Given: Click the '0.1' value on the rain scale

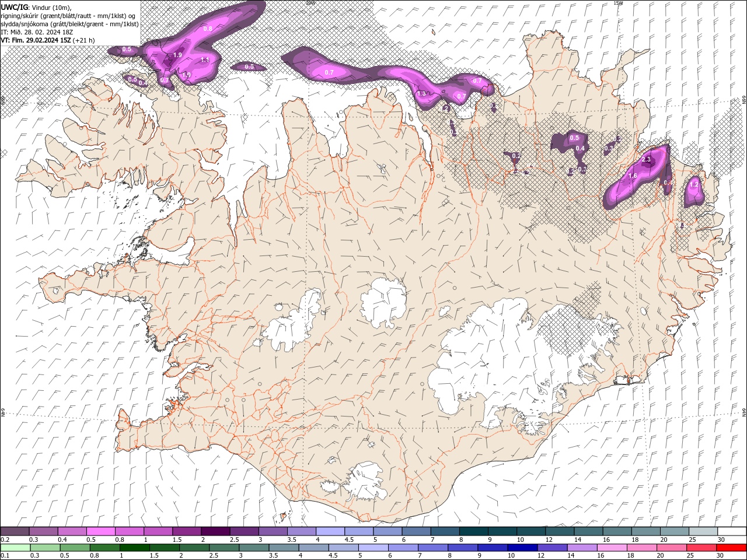Looking at the screenshot, I should 5,556.
